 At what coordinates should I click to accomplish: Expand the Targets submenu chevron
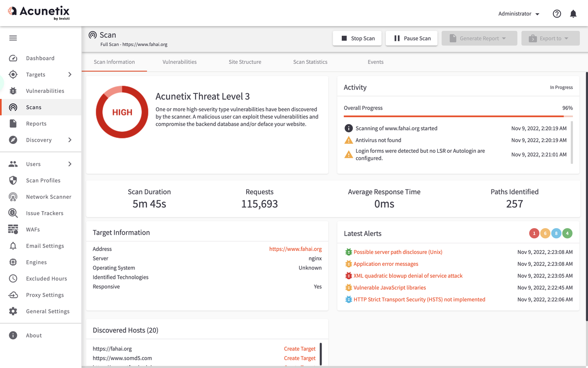tap(70, 75)
